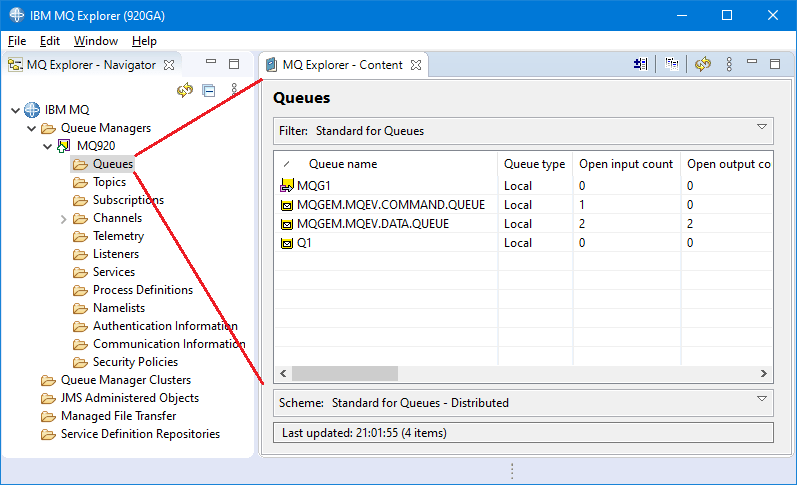Viewport: 797px width, 485px height.
Task: Click the Channels folder icon
Action: tap(80, 218)
